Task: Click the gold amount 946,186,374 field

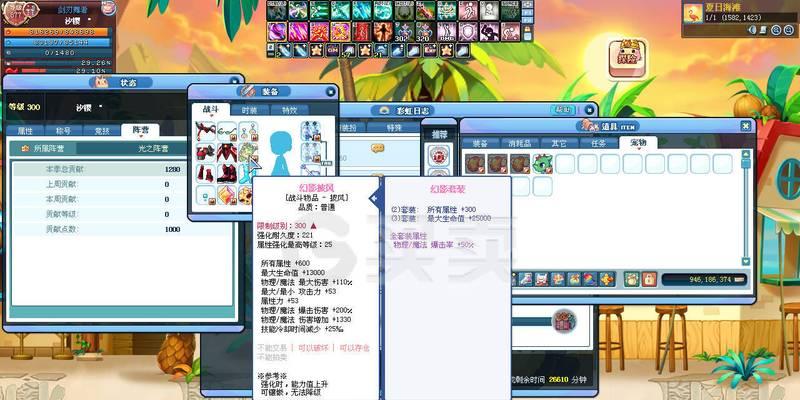Action: (704, 280)
